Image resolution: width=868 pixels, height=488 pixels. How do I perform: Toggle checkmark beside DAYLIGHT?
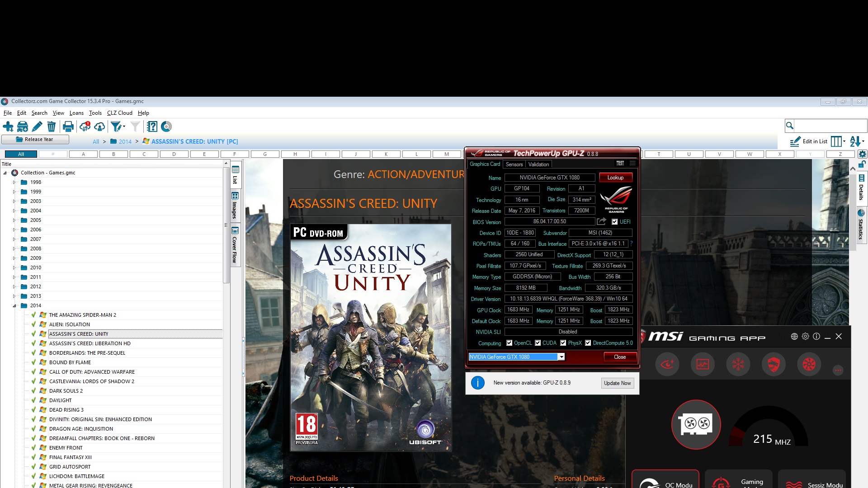click(x=33, y=400)
